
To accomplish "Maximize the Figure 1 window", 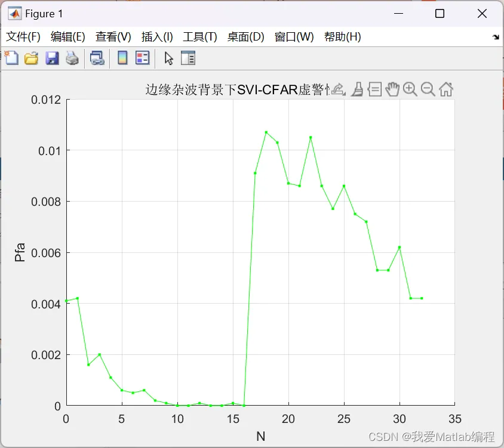I will 440,14.
